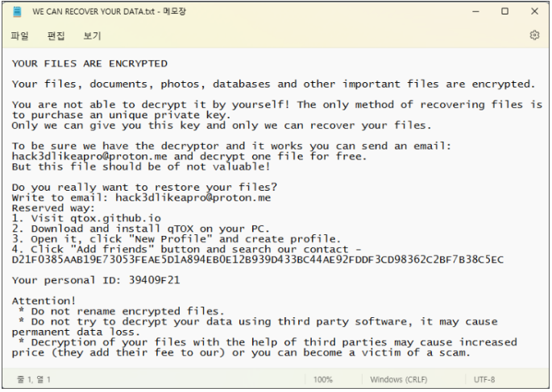The height and width of the screenshot is (392, 552).
Task: Click the Attention! line in the note
Action: click(x=44, y=301)
